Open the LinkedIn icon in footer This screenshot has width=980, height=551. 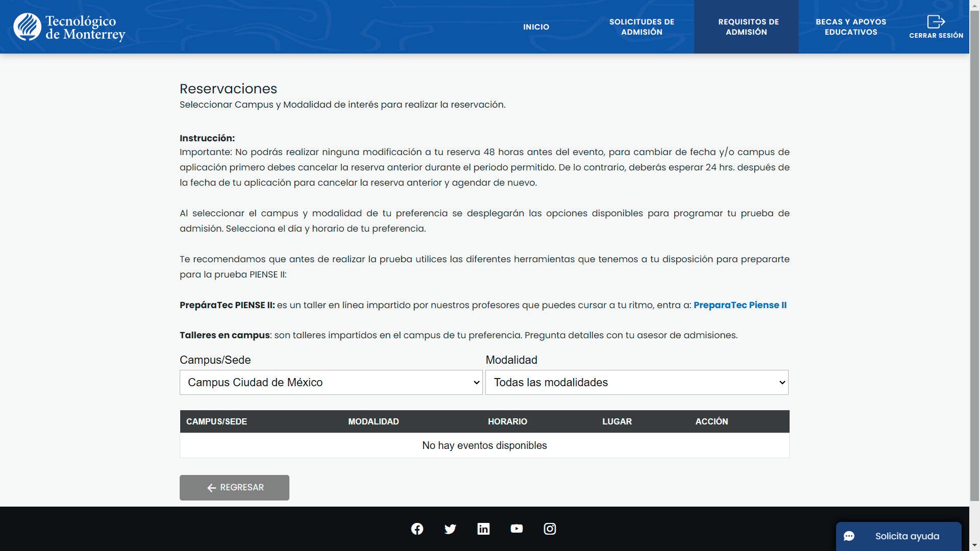pyautogui.click(x=483, y=529)
